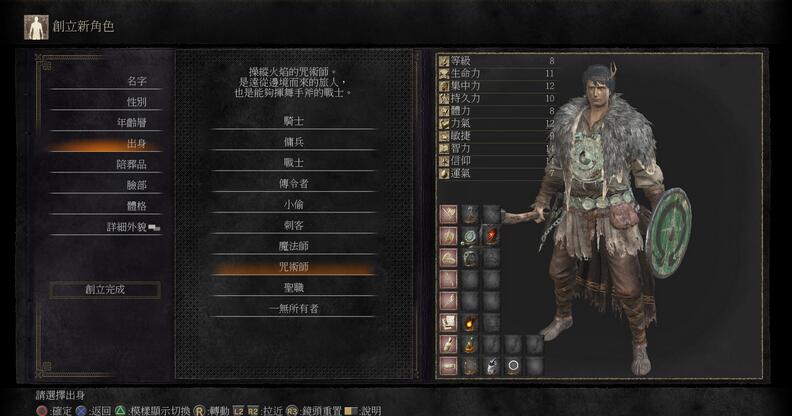Click the round green shield equipment icon
The image size is (792, 416).
coord(470,235)
